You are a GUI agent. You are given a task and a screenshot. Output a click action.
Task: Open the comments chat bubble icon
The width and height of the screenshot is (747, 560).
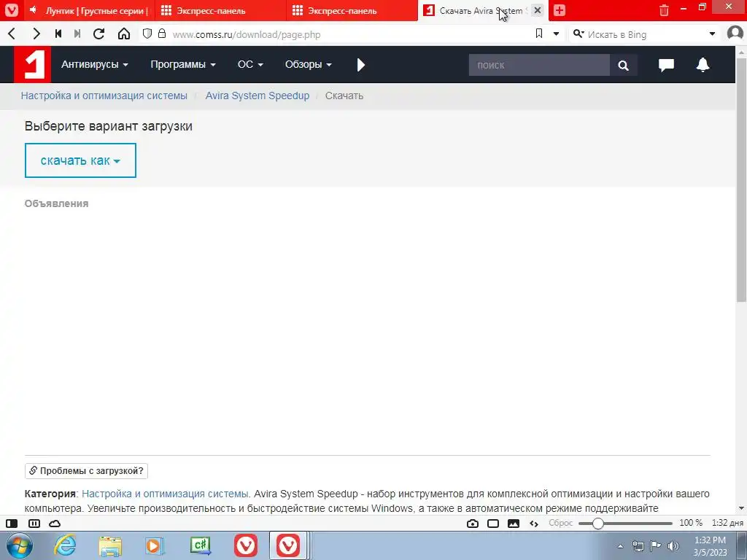click(666, 65)
